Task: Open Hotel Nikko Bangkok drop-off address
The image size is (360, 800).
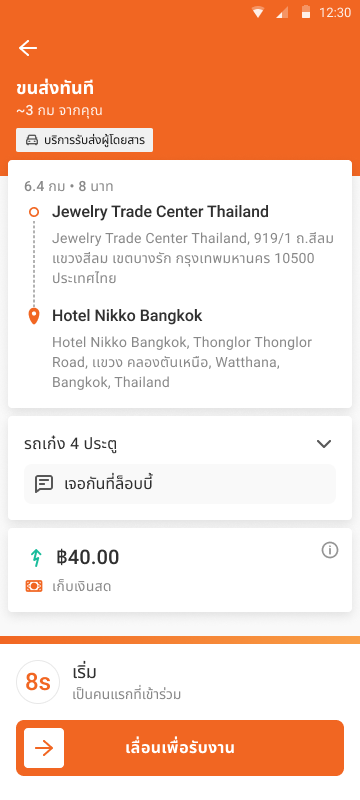Action: click(x=182, y=349)
